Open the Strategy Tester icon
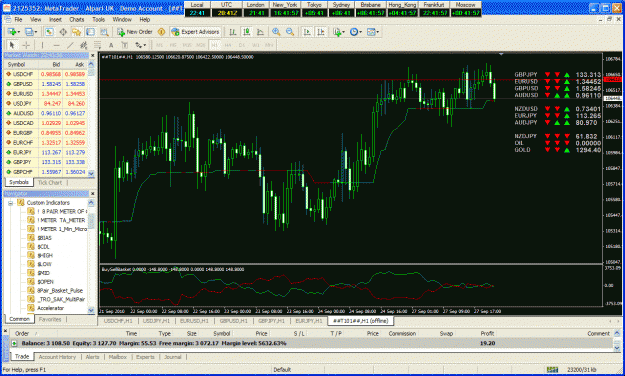 (x=104, y=32)
